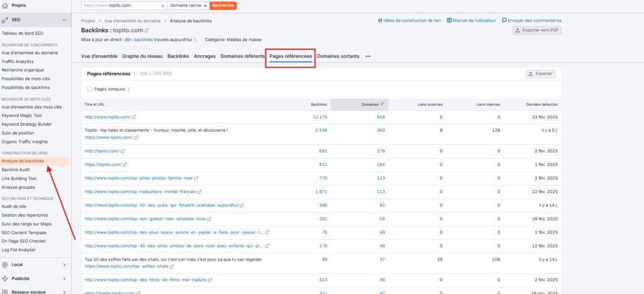Open the more tabs ellipsis menu
The width and height of the screenshot is (644, 294).
click(x=368, y=56)
